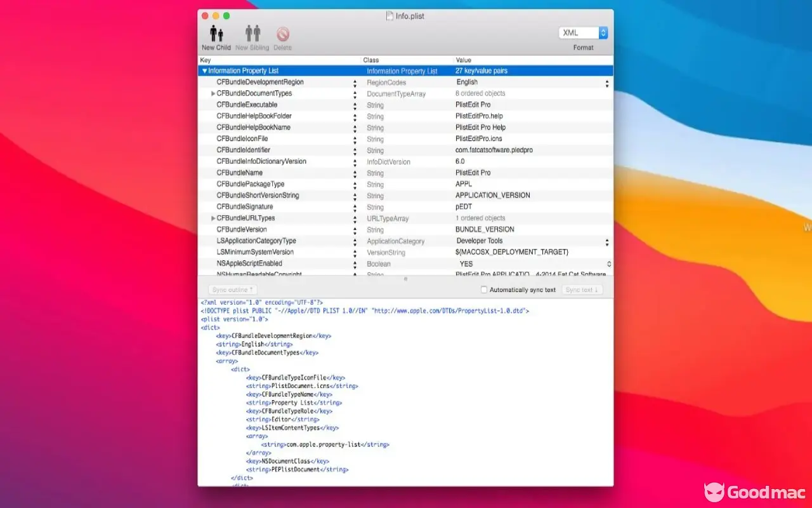Open the Developer Tools category dropdown
This screenshot has width=812, height=508.
tap(606, 242)
